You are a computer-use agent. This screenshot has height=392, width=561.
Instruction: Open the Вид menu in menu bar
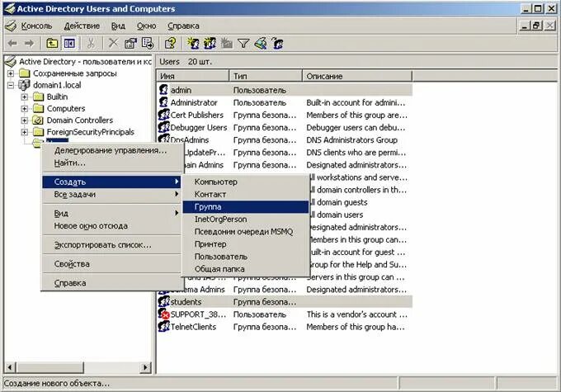(118, 26)
